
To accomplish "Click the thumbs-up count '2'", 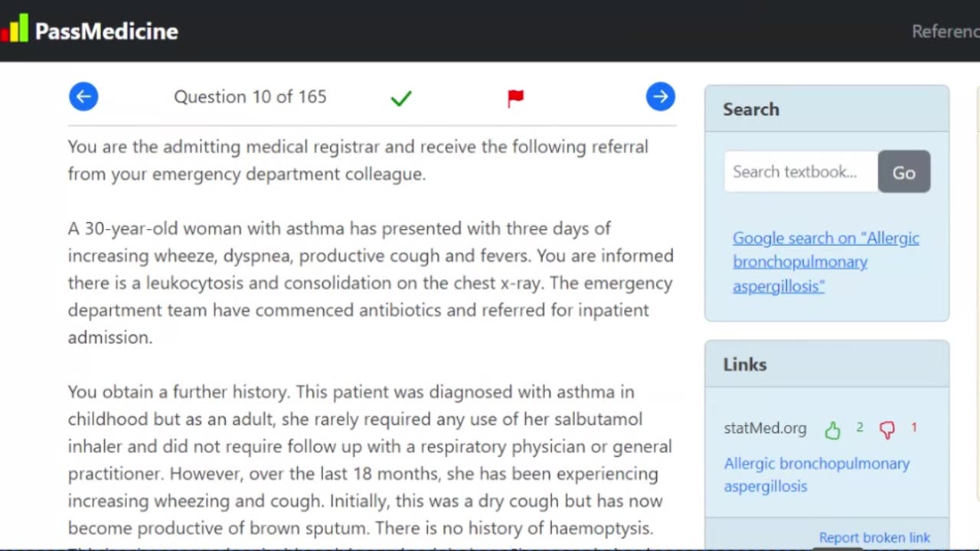I will pos(860,428).
